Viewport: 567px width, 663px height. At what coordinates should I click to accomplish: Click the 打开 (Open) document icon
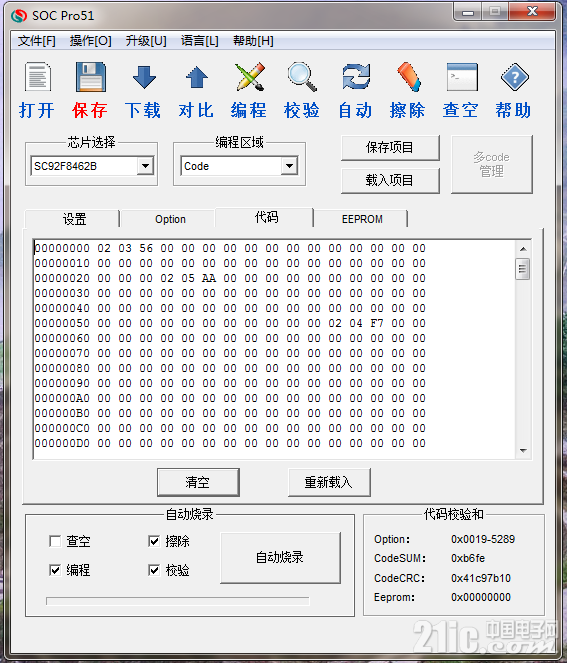[38, 77]
